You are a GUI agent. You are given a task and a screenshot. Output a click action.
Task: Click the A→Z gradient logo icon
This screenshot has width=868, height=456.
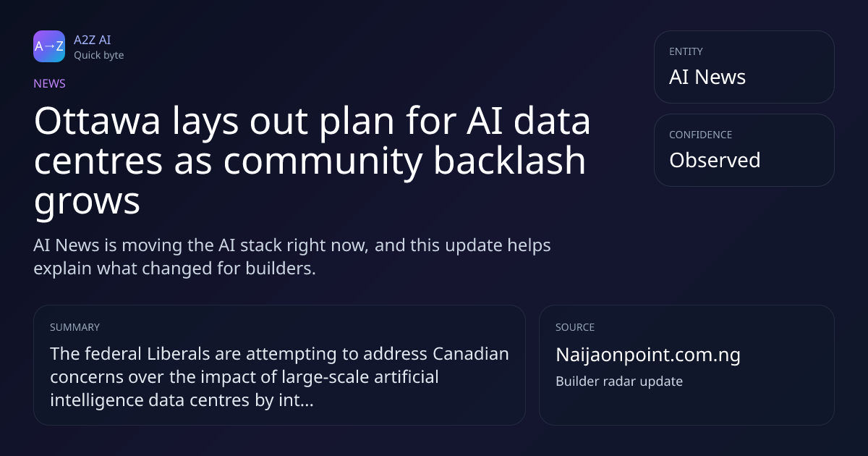tap(49, 46)
